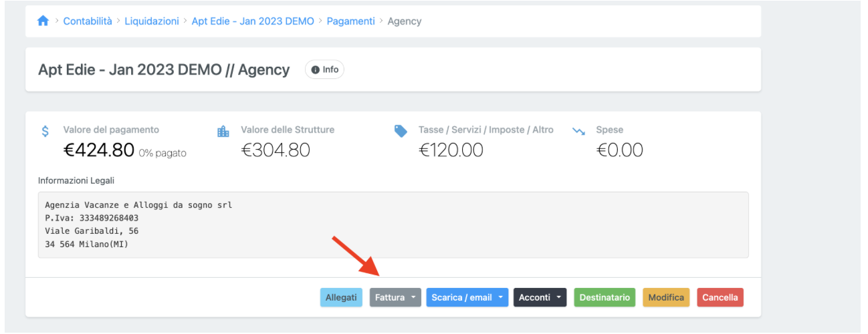Click the Agency breadcrumb item
This screenshot has width=868, height=334.
[x=405, y=21]
